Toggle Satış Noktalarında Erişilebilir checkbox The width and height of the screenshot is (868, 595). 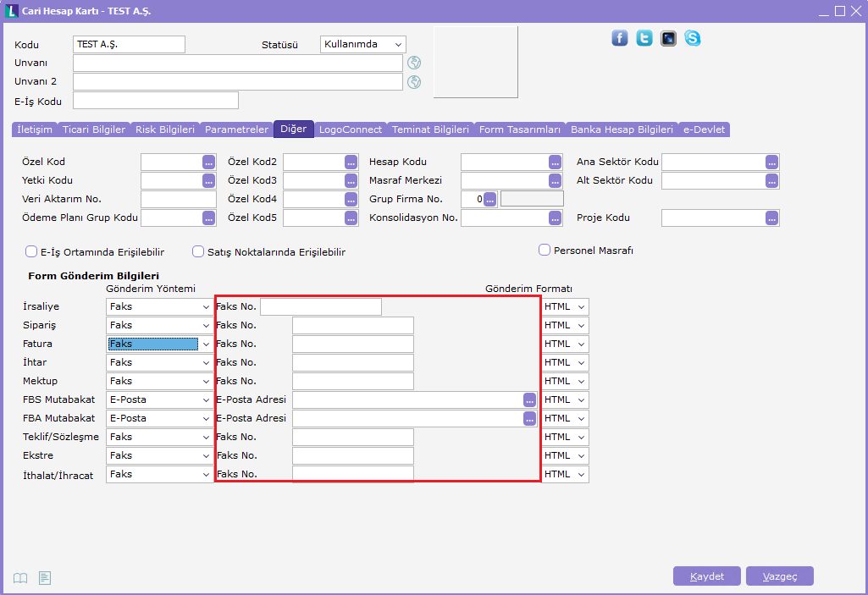click(x=199, y=251)
